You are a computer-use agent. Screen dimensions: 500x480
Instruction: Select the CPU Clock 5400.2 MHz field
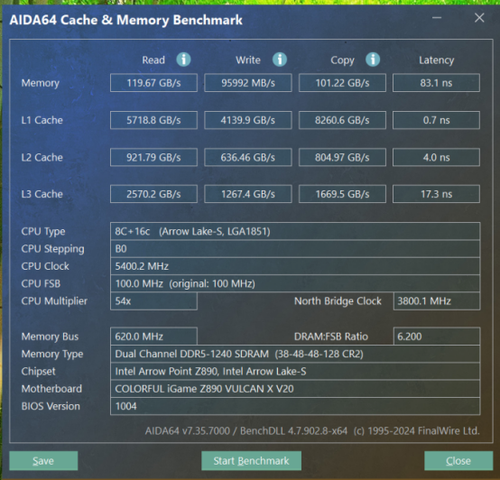(x=295, y=266)
